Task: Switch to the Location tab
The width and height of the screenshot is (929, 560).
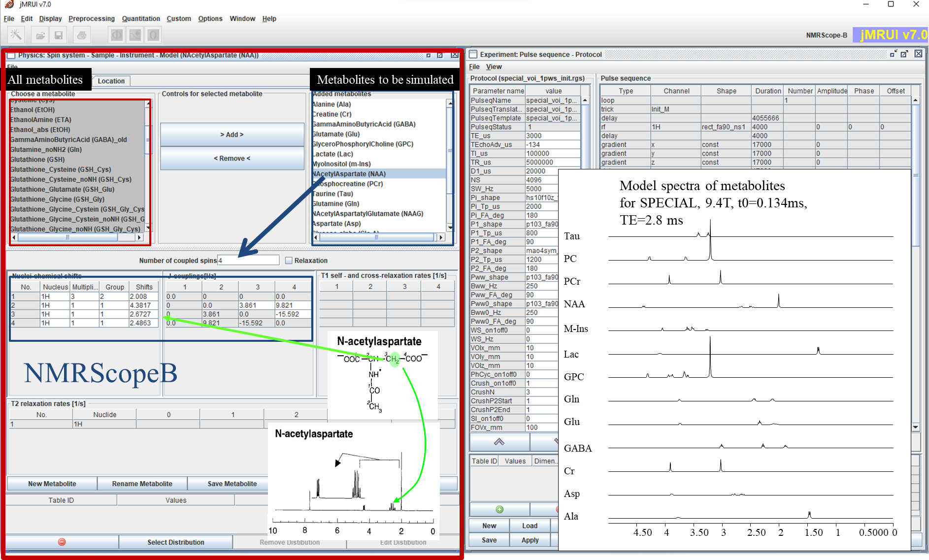Action: (x=111, y=81)
